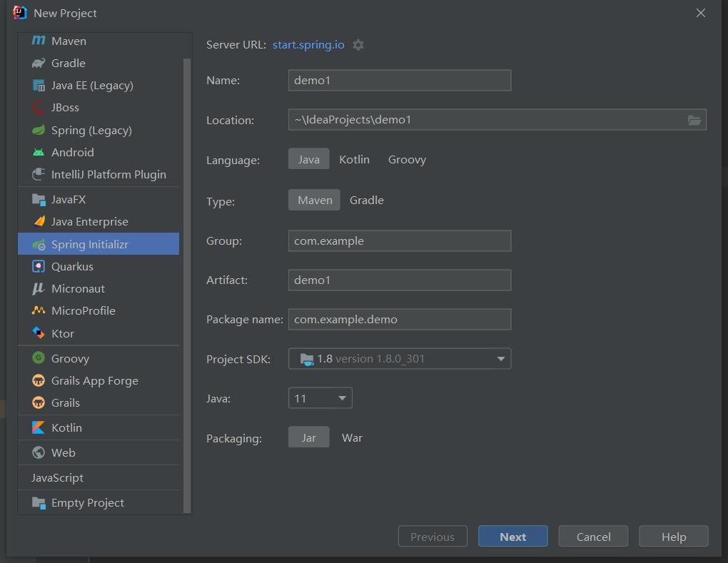
Task: Click the Micronaut mu icon
Action: click(38, 289)
